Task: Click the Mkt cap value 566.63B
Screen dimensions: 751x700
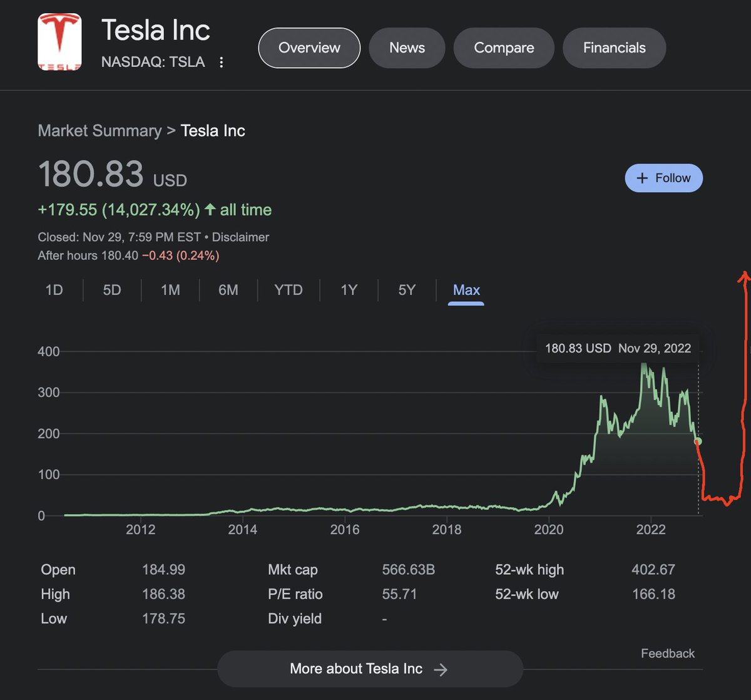Action: pyautogui.click(x=408, y=570)
